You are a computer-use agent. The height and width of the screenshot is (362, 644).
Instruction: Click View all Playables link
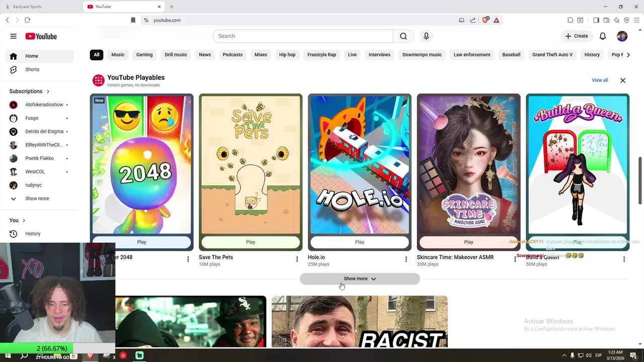600,80
